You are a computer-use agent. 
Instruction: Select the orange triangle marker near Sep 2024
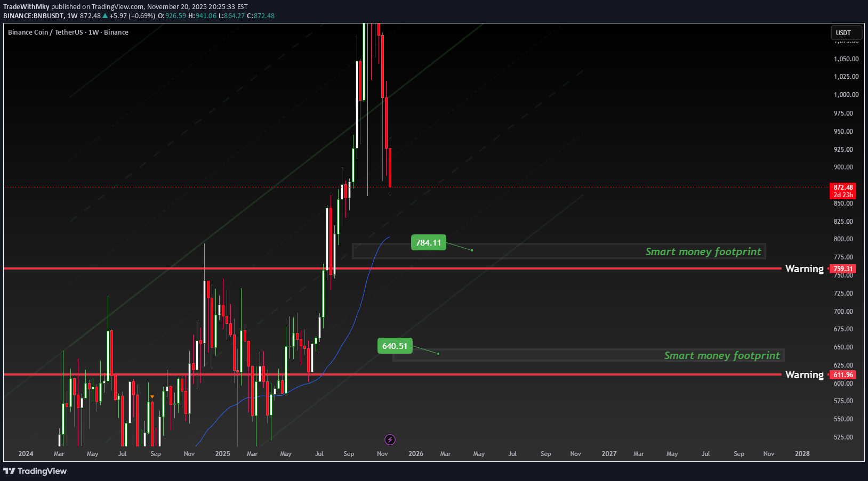(x=152, y=397)
